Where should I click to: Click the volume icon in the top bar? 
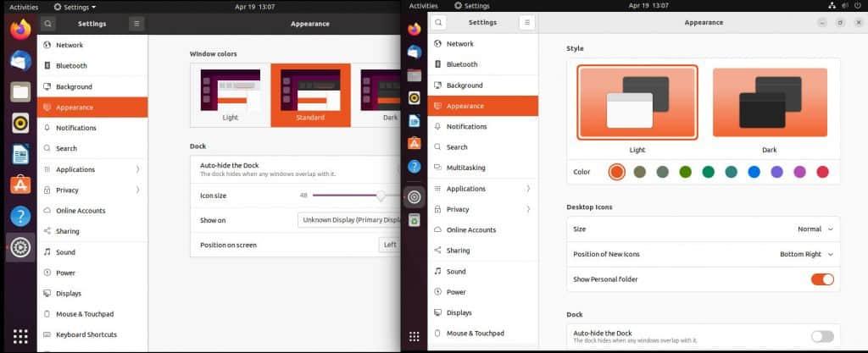(x=844, y=6)
